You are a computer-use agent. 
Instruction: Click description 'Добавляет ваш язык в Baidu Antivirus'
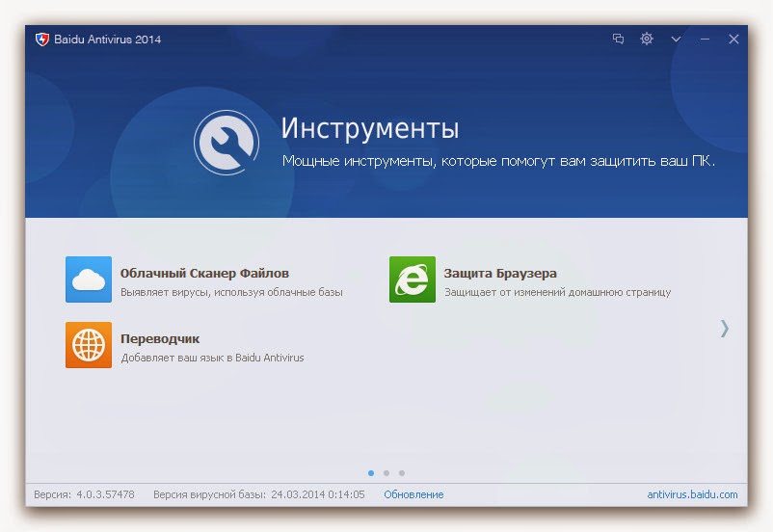(212, 358)
